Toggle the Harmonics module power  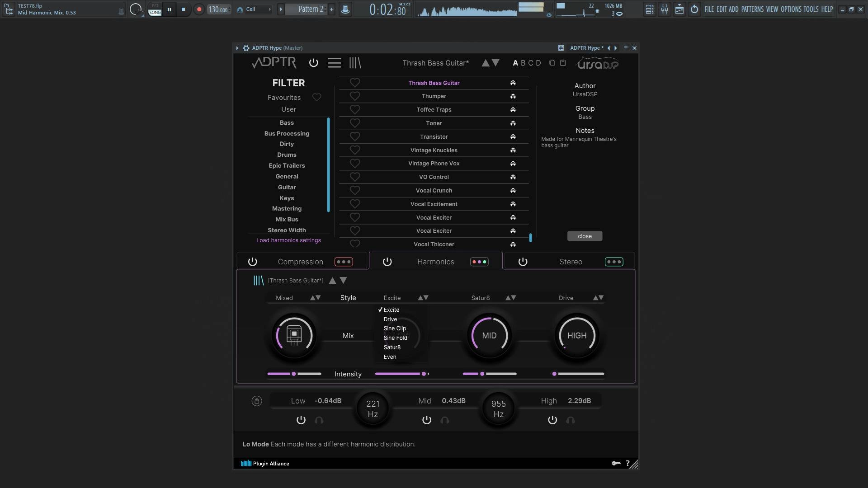click(x=387, y=262)
